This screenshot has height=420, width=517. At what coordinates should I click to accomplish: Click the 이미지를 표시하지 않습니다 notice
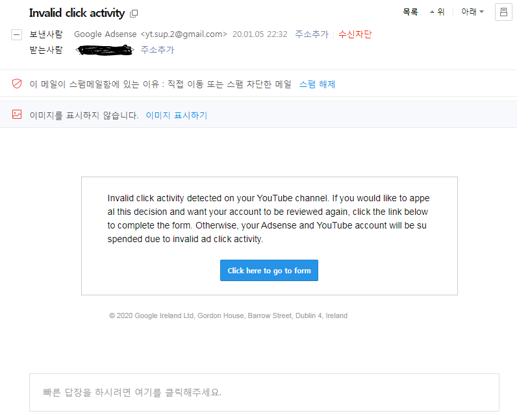coord(84,116)
